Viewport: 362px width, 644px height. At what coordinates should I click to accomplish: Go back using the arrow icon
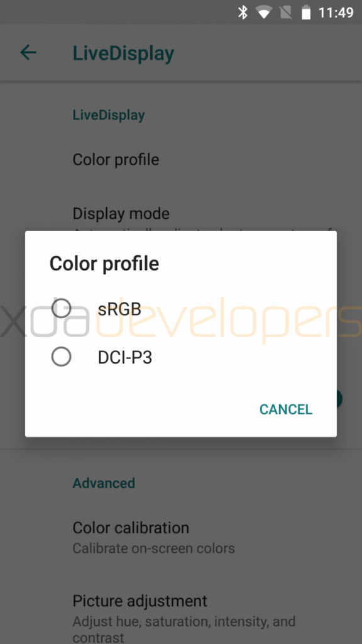pyautogui.click(x=28, y=53)
